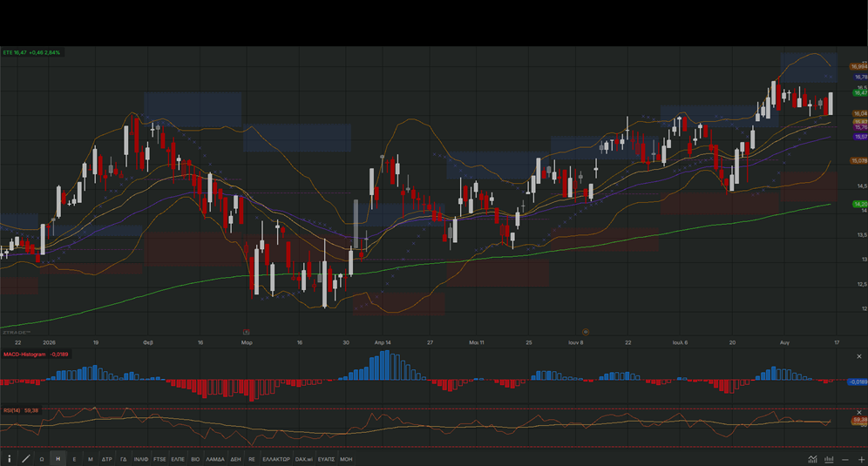Load the ΒΙΟ symbol shortcut
Viewport: 868px width, 466px height.
(x=195, y=459)
